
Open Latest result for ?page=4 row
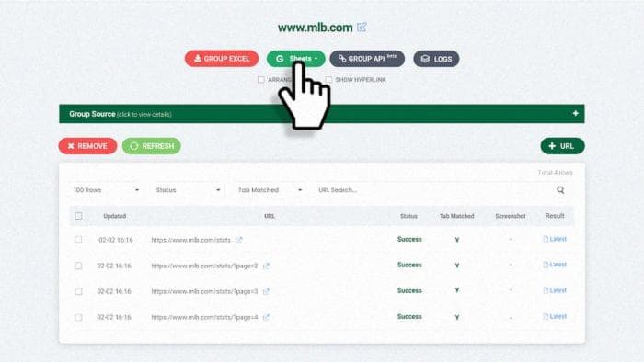555,316
